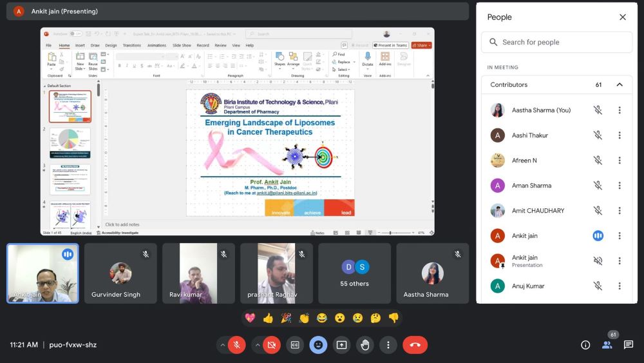
Task: Click muted speaker icon for Ankit jain Presentation
Action: pos(598,260)
